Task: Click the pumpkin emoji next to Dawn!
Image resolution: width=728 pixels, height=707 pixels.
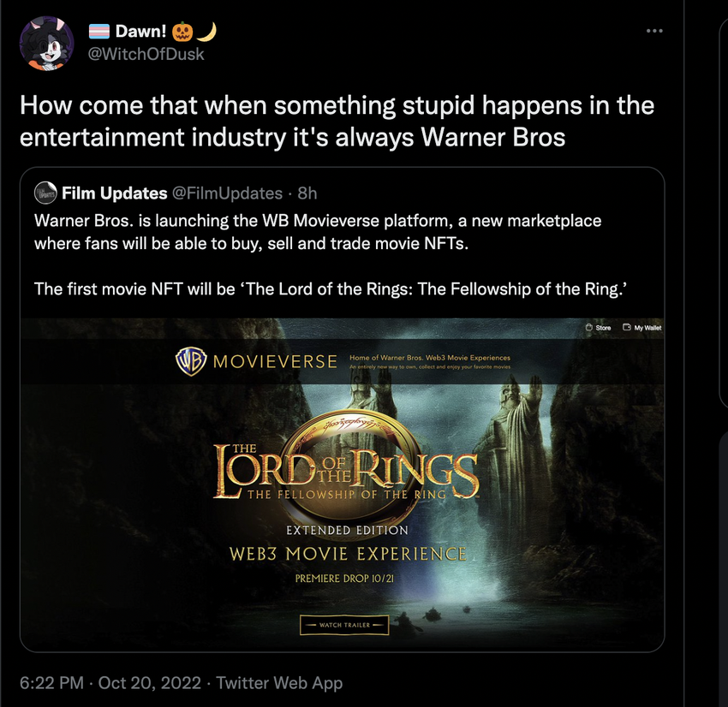Action: 182,32
